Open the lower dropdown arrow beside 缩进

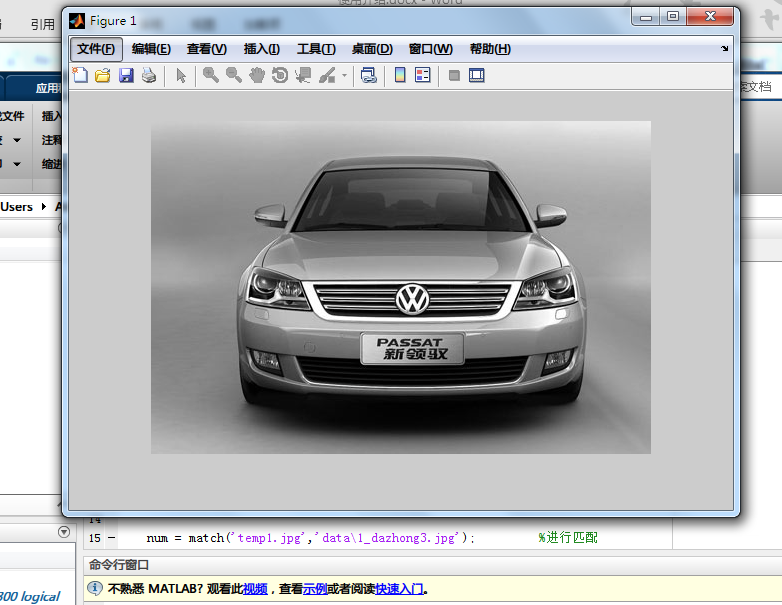point(17,164)
